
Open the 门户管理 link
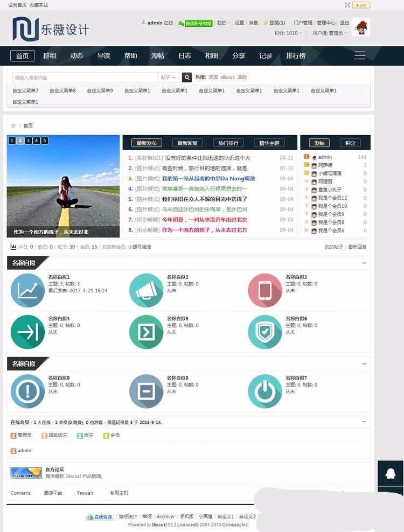click(303, 23)
